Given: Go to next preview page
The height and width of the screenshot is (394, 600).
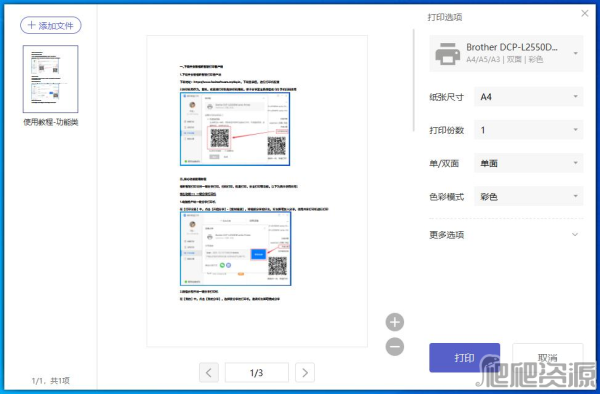Looking at the screenshot, I should [x=305, y=372].
